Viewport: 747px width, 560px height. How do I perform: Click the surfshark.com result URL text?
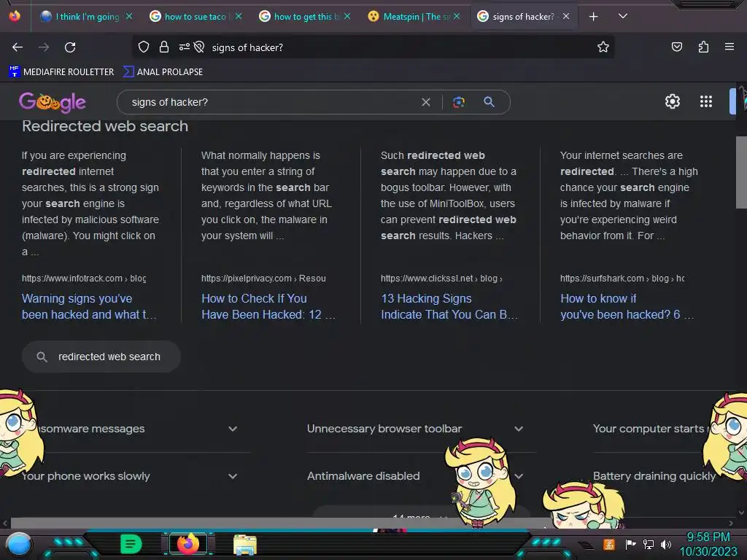(622, 278)
